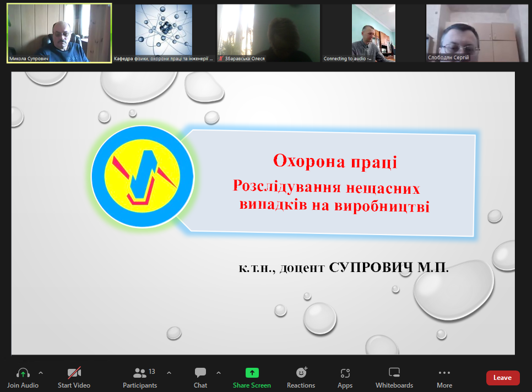
Task: Expand audio options arrow beside Join Audio
Action: pos(41,373)
